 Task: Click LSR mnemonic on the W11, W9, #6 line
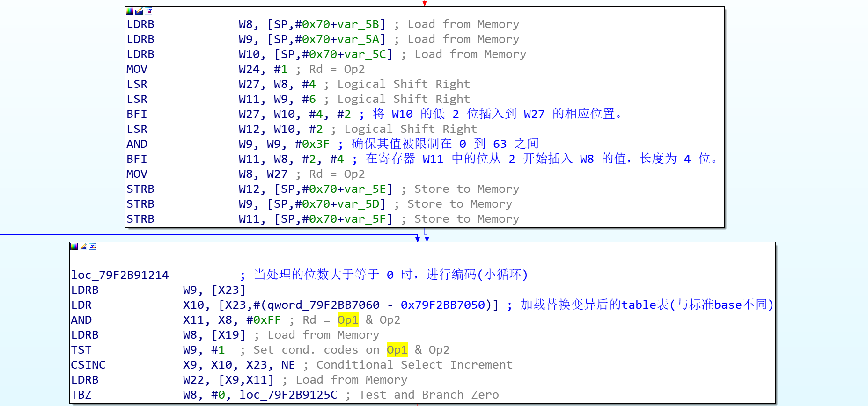pyautogui.click(x=137, y=99)
